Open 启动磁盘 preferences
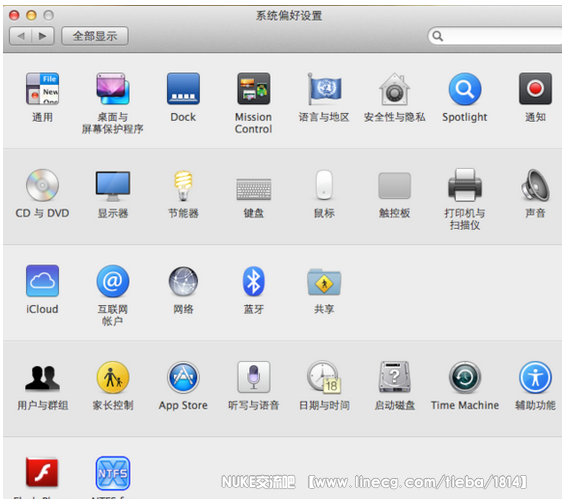This screenshot has height=499, width=562. [394, 377]
